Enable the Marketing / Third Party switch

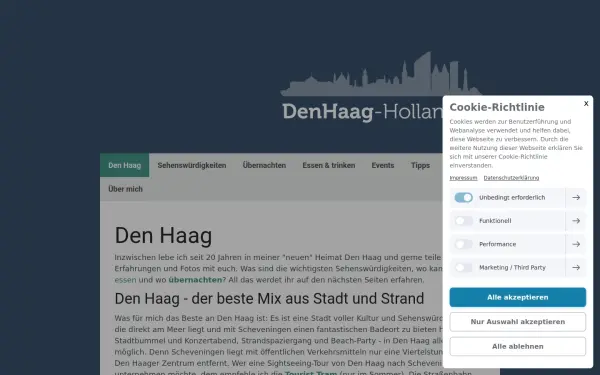click(463, 267)
